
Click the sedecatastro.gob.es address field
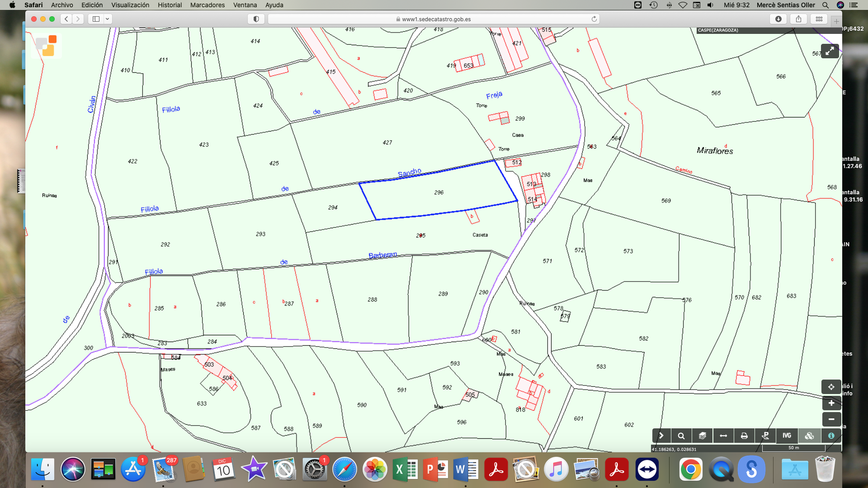(433, 19)
